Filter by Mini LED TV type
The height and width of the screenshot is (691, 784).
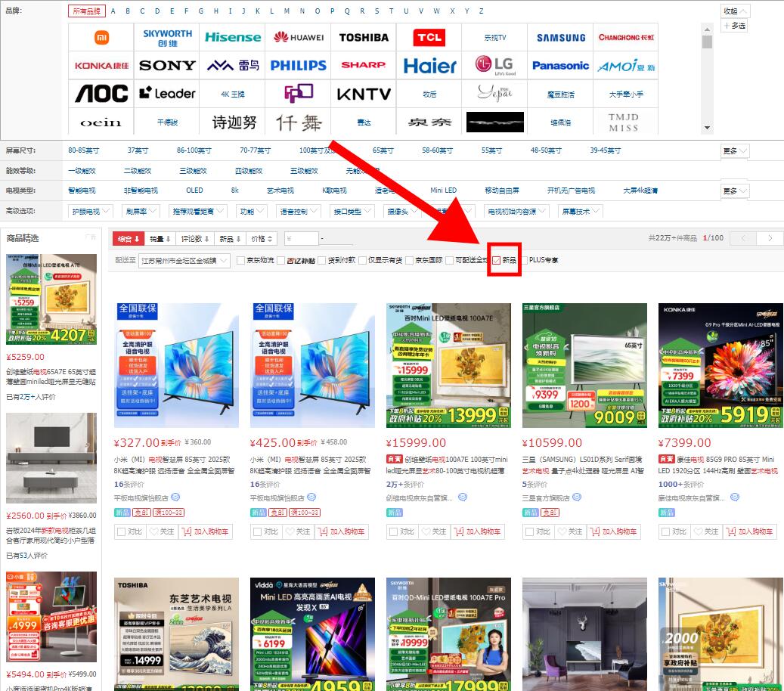[x=444, y=191]
